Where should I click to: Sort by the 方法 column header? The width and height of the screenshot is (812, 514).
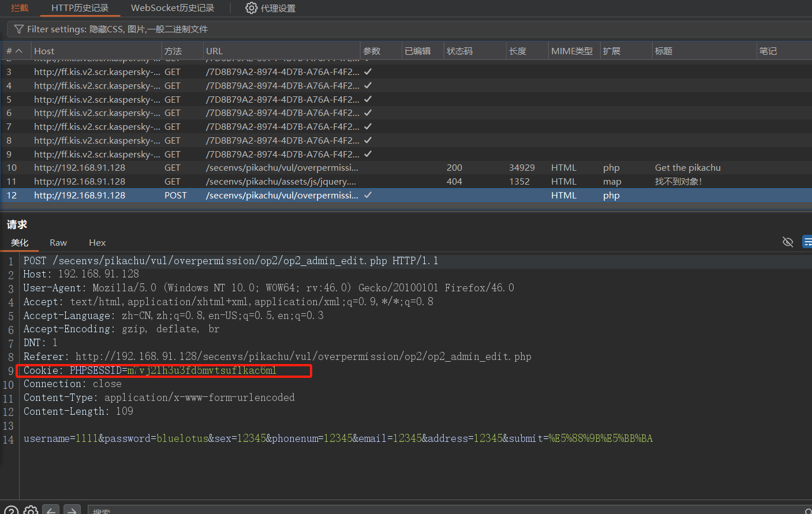pos(182,51)
